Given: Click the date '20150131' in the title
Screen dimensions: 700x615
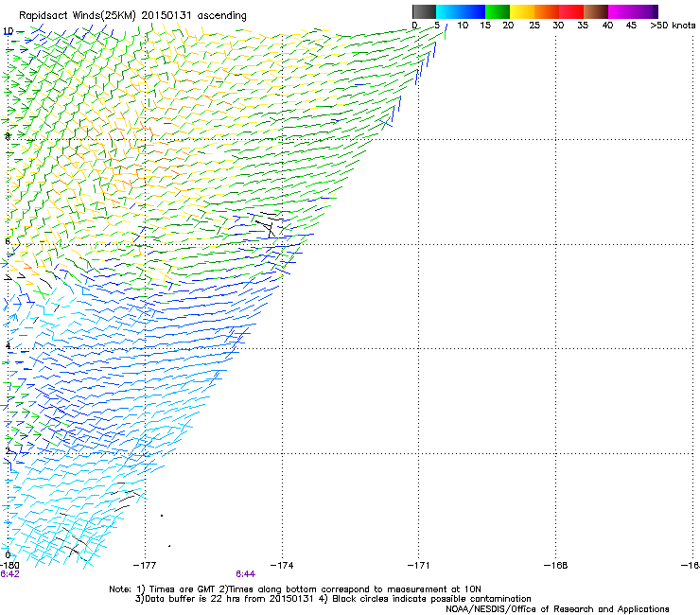Looking at the screenshot, I should [x=166, y=15].
